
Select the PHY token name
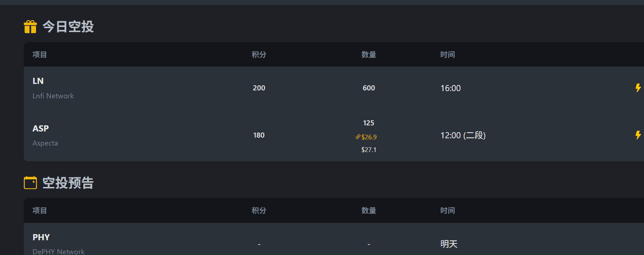click(x=41, y=237)
